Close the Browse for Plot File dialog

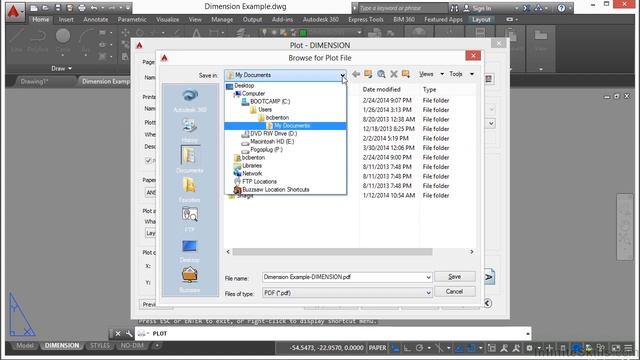pos(473,56)
